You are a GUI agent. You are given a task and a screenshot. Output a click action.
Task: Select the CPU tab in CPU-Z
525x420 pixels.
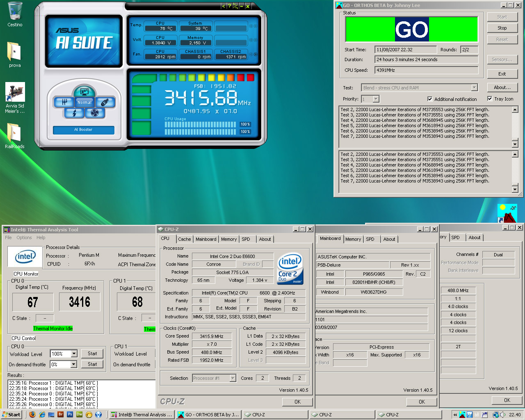[x=165, y=238]
